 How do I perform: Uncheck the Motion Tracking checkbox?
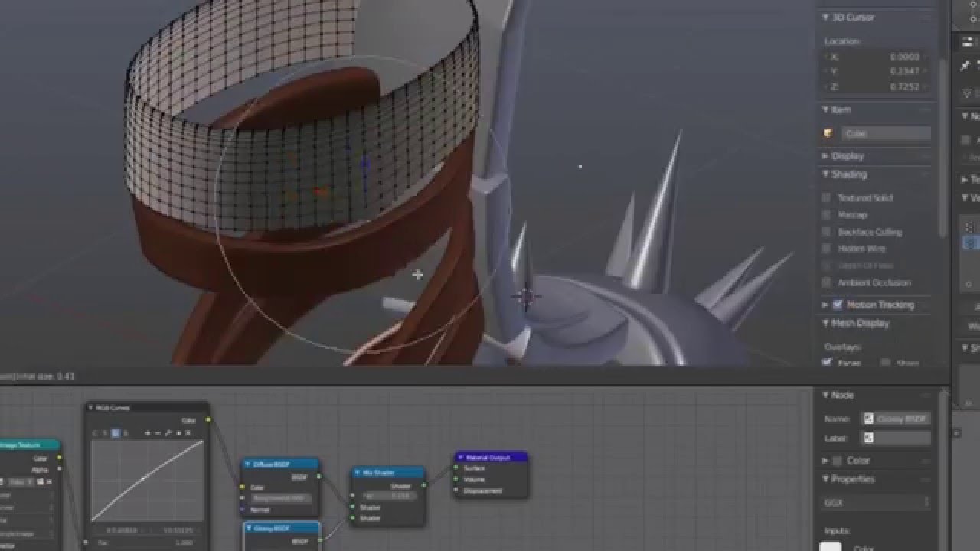[x=838, y=305]
